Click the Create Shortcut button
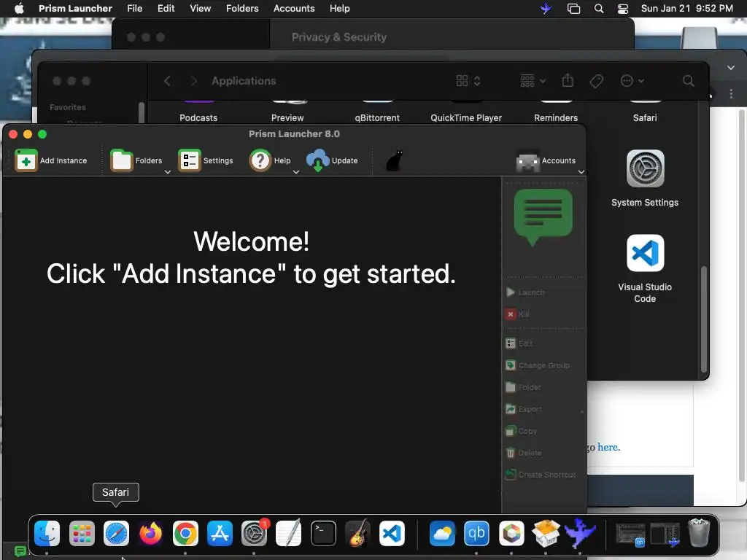 (541, 475)
